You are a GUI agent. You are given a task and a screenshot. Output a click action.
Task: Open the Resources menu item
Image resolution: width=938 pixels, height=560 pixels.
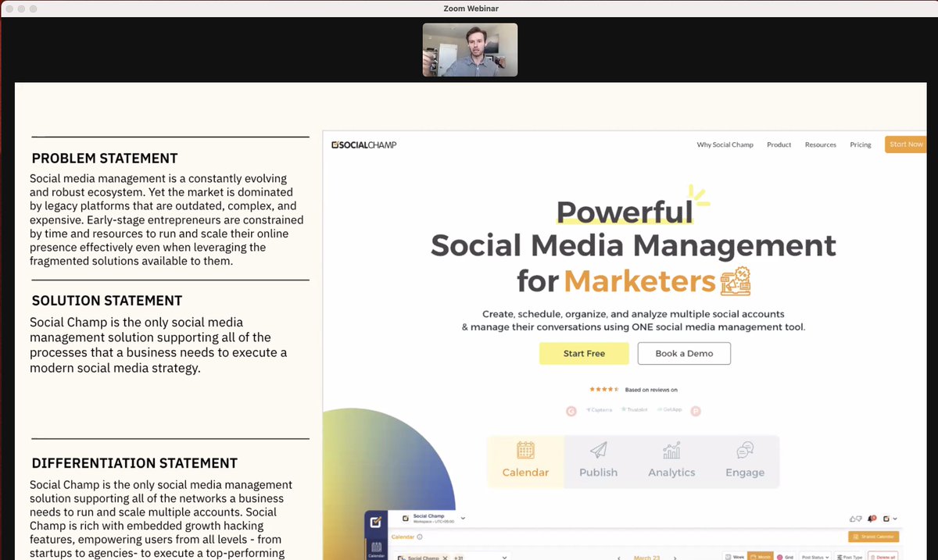tap(820, 144)
